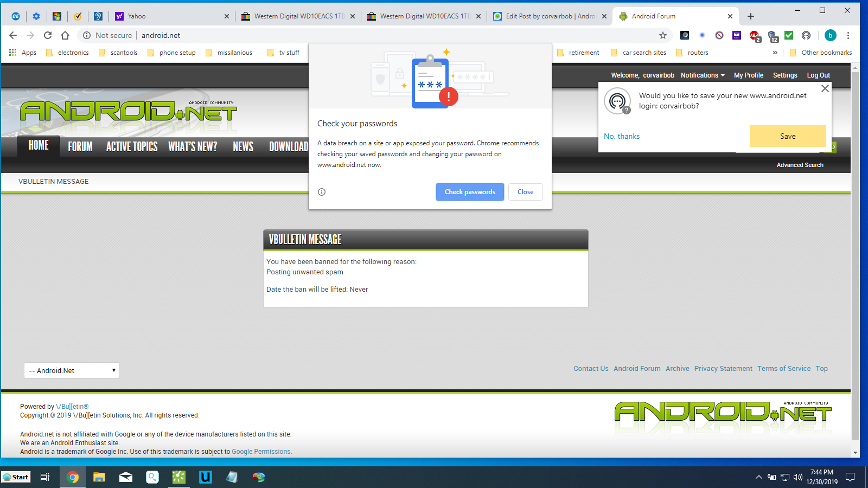Open the phone setup bookmarks folder
Image resolution: width=868 pixels, height=488 pixels.
(x=172, y=53)
